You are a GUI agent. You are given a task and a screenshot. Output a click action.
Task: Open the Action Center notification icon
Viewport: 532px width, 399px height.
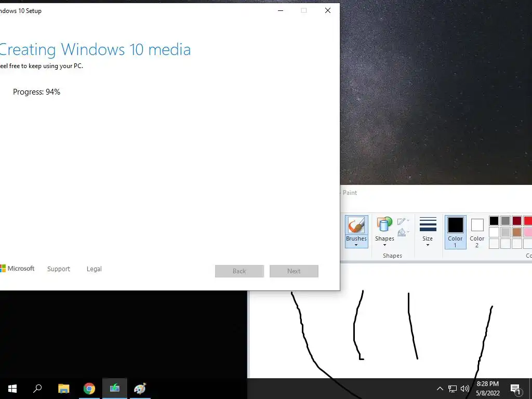(515, 389)
